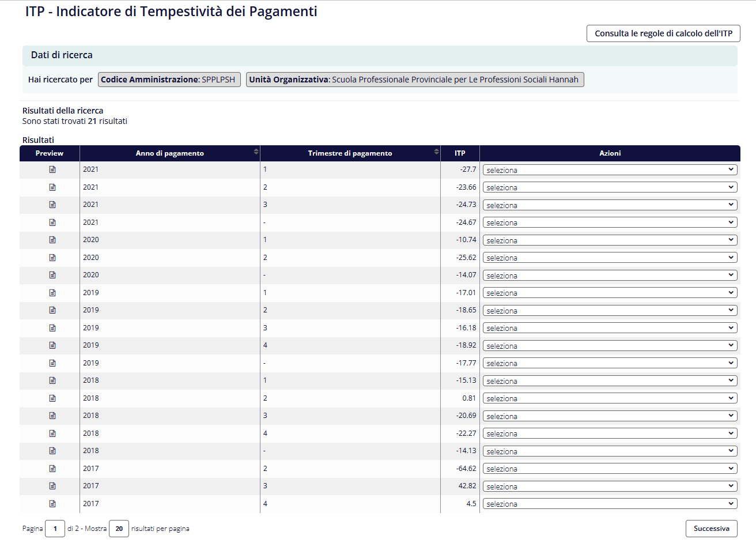Open preview icon for 2017 ITP 42.82 row
The width and height of the screenshot is (756, 543).
pos(52,486)
